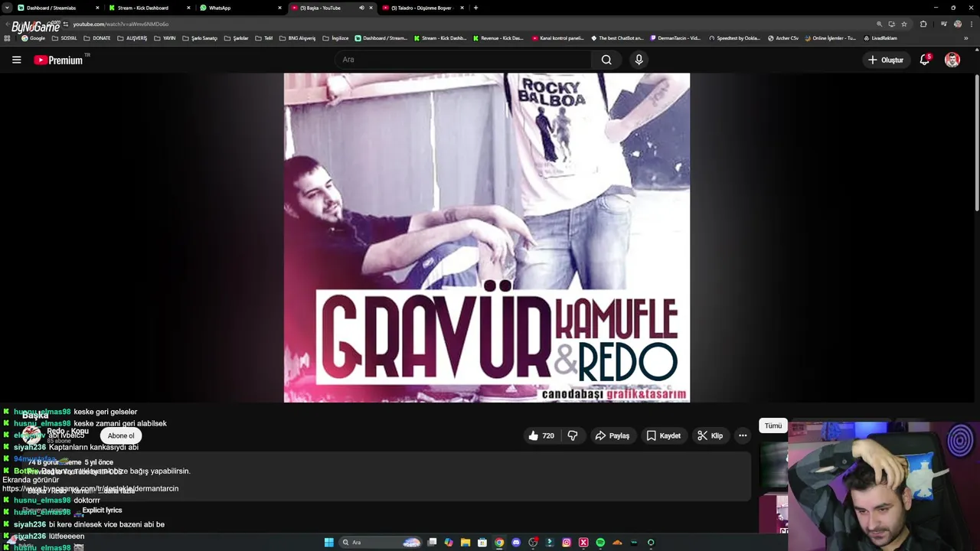Open File Explorer from taskbar

click(465, 543)
